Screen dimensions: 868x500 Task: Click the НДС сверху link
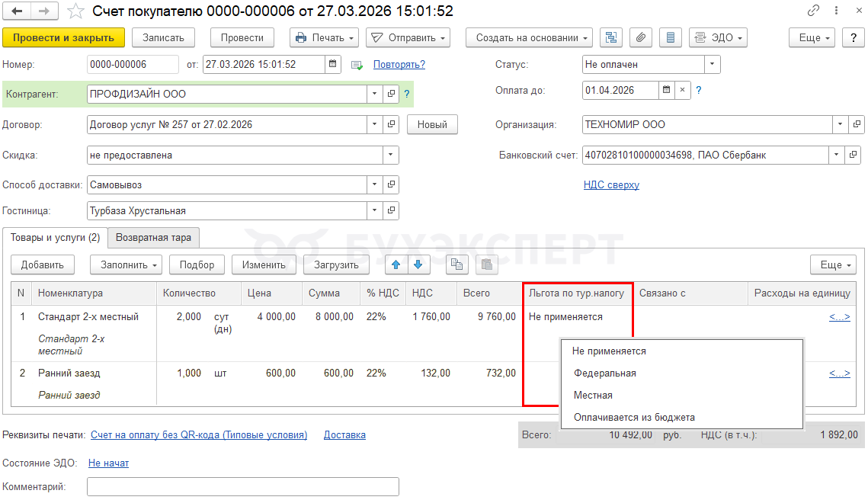[x=611, y=185]
